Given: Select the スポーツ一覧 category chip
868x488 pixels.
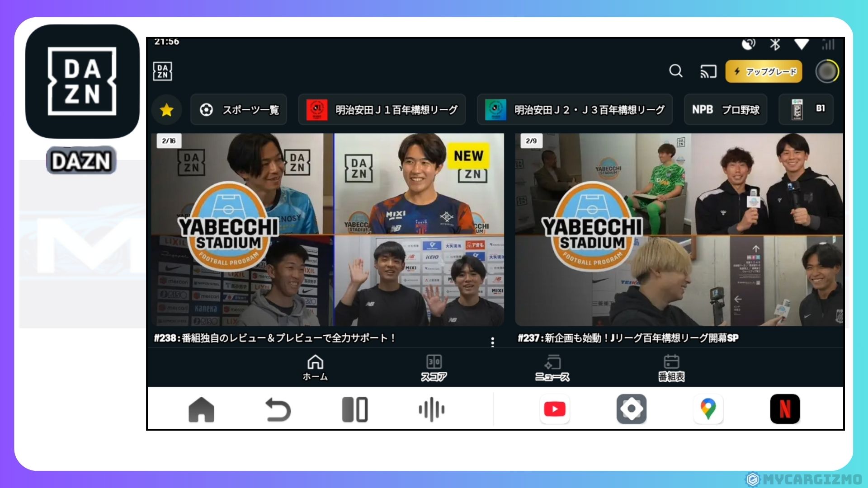Looking at the screenshot, I should click(239, 110).
